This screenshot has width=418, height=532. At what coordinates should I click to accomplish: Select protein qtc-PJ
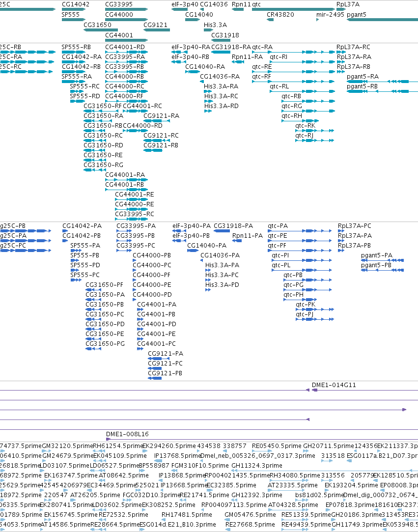(x=305, y=314)
